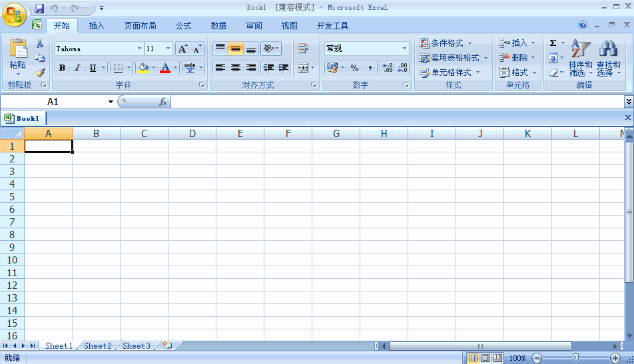This screenshot has width=634, height=364.
Task: Click the 删除 cells button
Action: tap(517, 58)
